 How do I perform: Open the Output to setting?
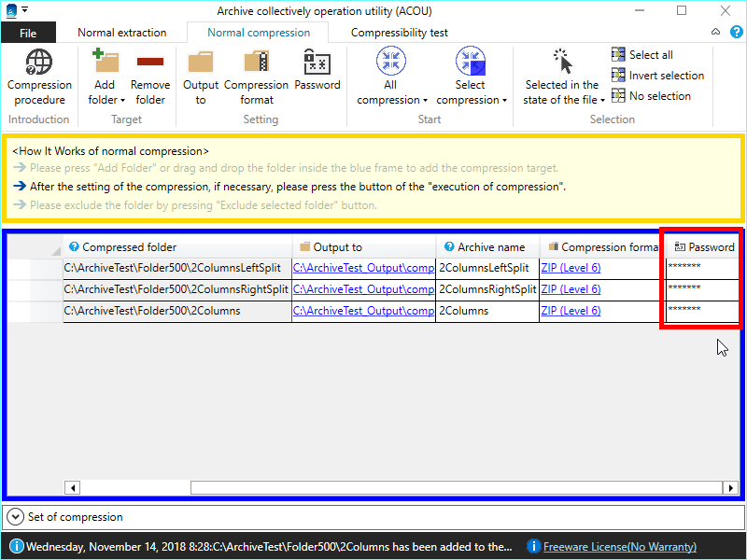click(201, 77)
